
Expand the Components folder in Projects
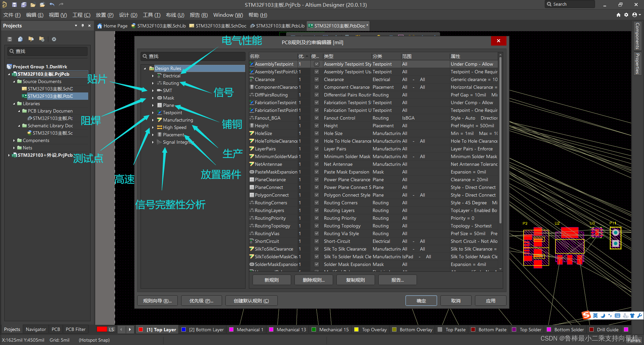(14, 140)
